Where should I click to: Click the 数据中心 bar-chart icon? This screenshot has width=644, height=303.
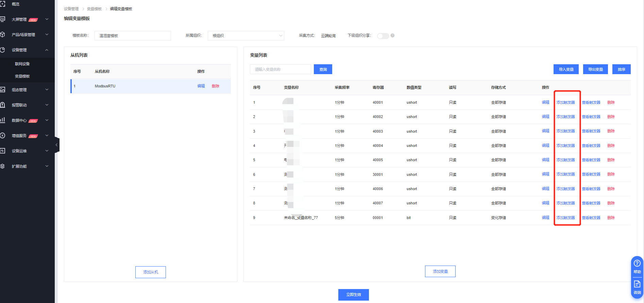pyautogui.click(x=2, y=120)
